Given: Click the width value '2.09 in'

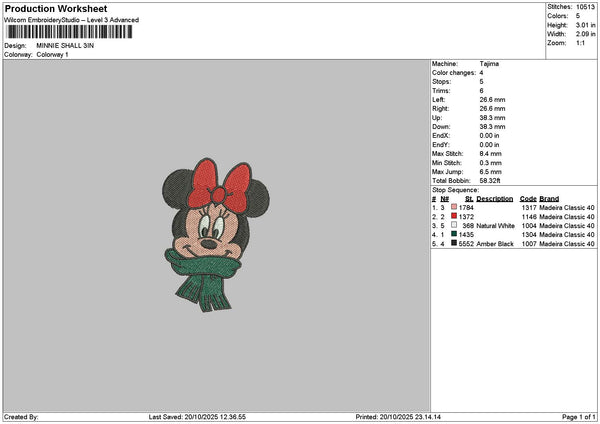Looking at the screenshot, I should point(585,34).
